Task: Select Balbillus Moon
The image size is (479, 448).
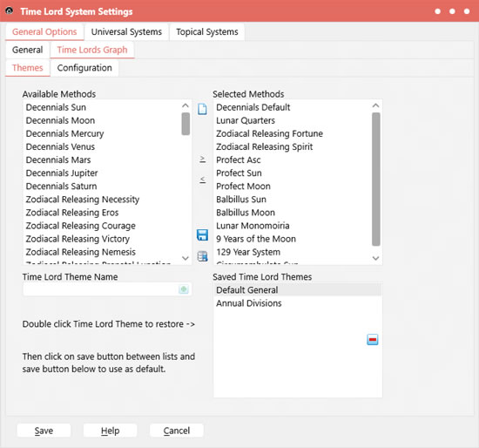Action: coord(293,213)
